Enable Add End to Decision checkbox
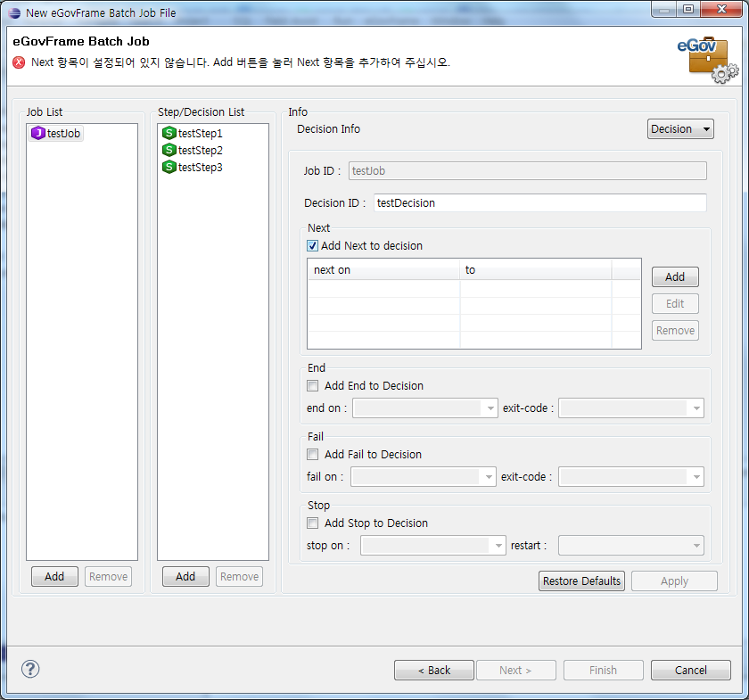Viewport: 749px width, 700px height. pyautogui.click(x=312, y=385)
